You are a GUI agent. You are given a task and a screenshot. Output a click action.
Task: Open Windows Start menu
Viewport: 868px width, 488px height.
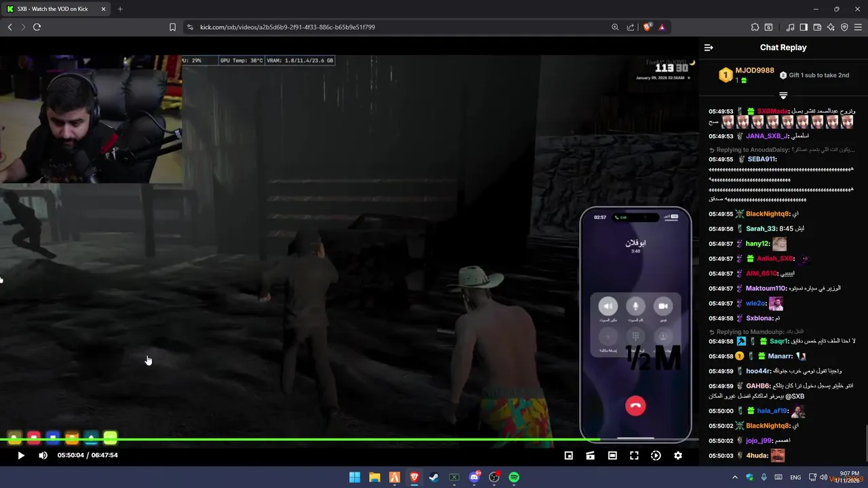[x=355, y=477]
